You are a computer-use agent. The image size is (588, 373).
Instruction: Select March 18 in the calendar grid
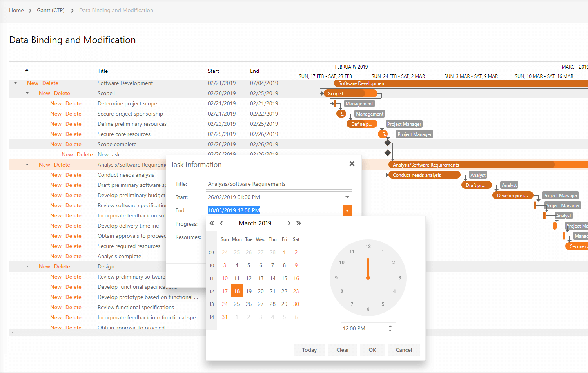pos(237,291)
